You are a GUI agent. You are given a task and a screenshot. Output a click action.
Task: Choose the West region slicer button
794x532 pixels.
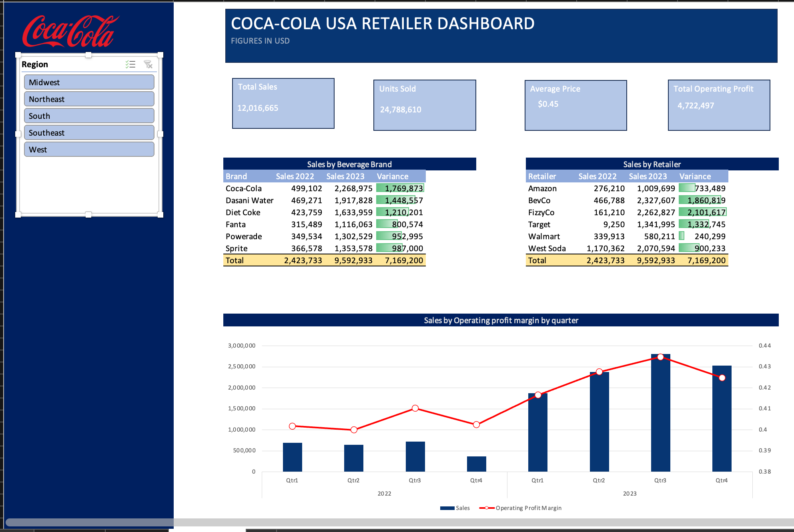89,150
